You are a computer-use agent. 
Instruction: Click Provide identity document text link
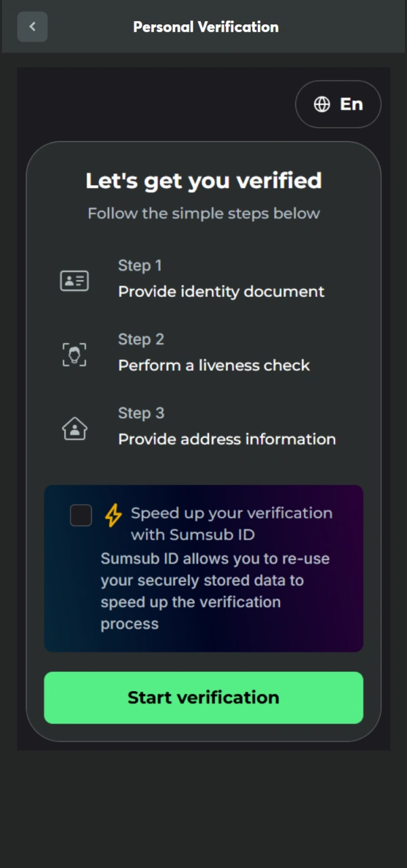coord(221,291)
